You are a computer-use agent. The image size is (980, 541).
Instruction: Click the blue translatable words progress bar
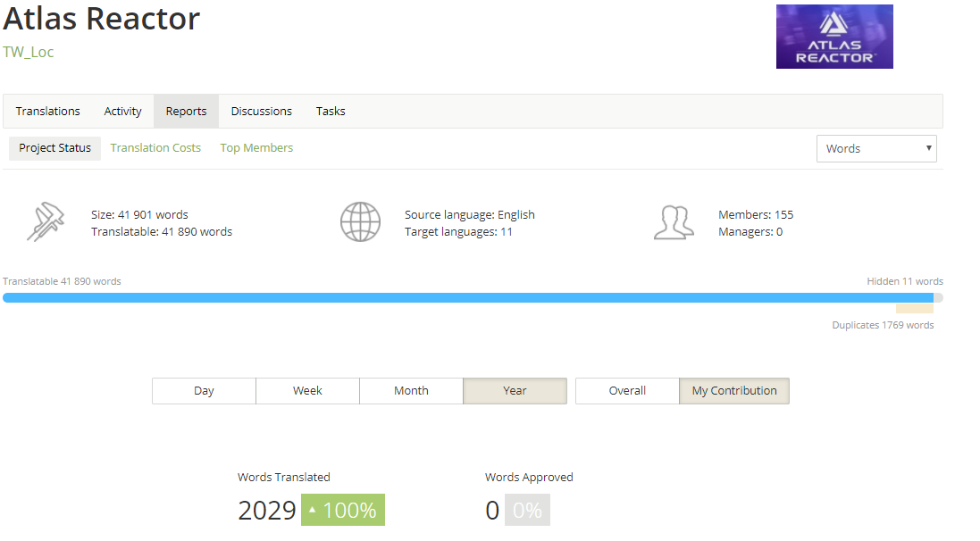pyautogui.click(x=467, y=298)
